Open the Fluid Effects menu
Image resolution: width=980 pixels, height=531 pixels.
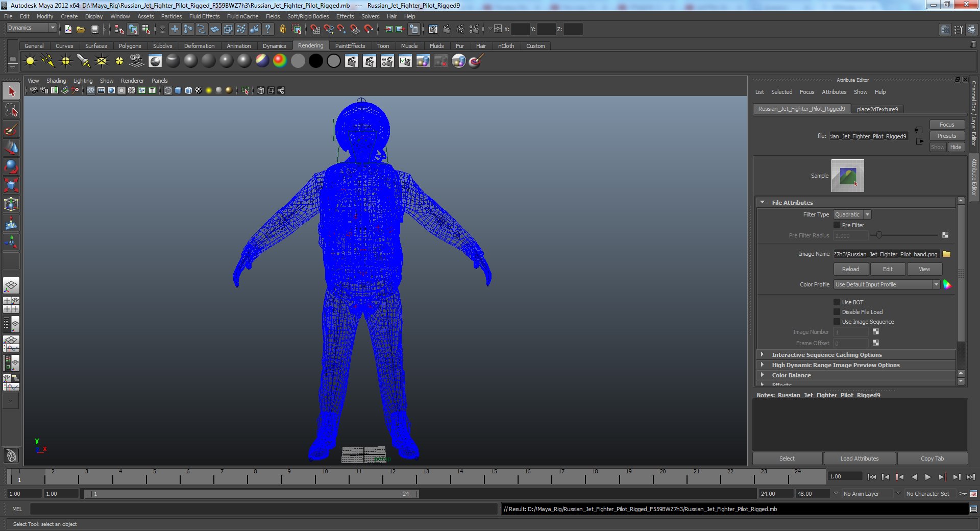click(204, 16)
